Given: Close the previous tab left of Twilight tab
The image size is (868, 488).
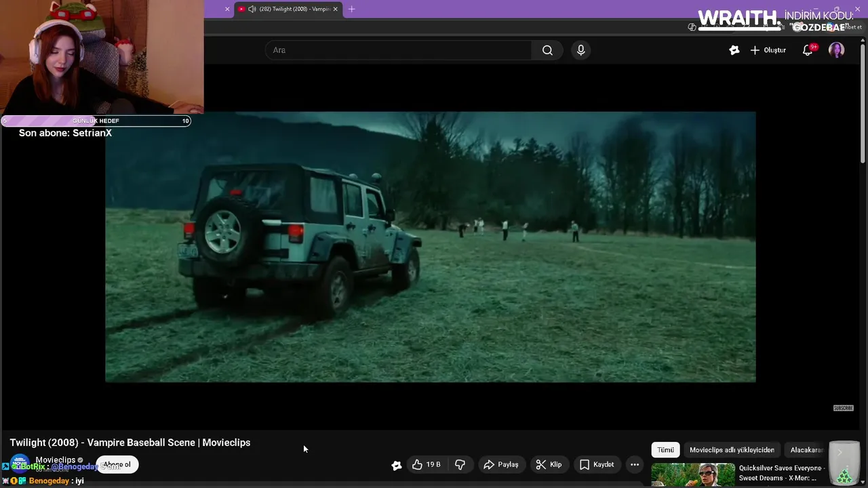Looking at the screenshot, I should tap(227, 9).
